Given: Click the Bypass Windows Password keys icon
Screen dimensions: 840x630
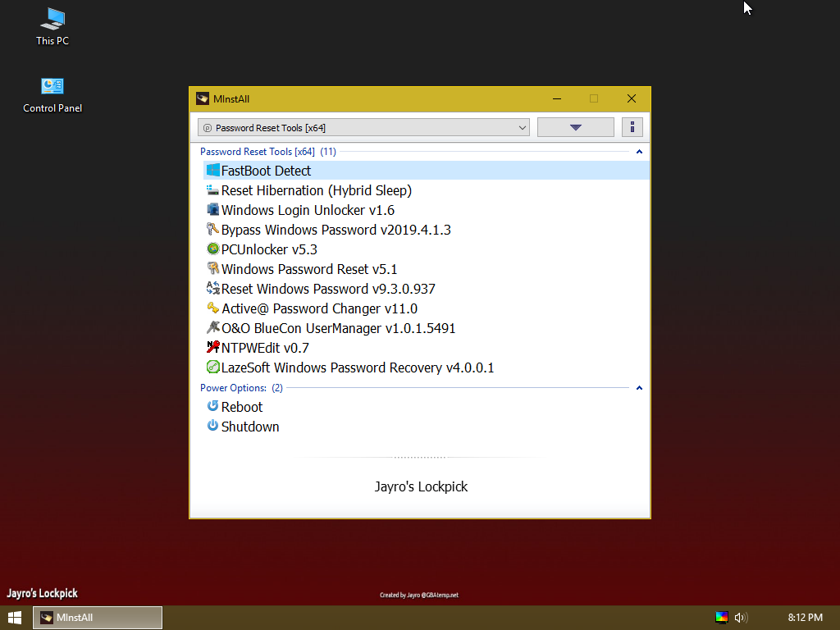Looking at the screenshot, I should point(212,230).
